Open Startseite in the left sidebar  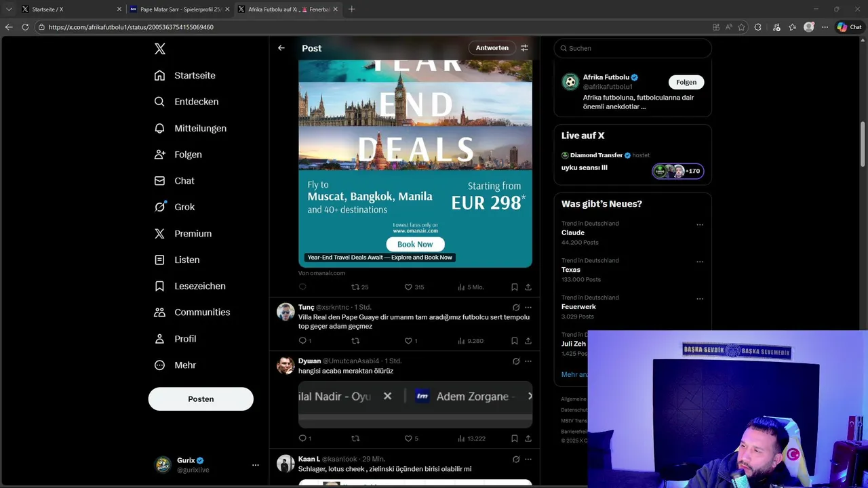click(x=185, y=75)
